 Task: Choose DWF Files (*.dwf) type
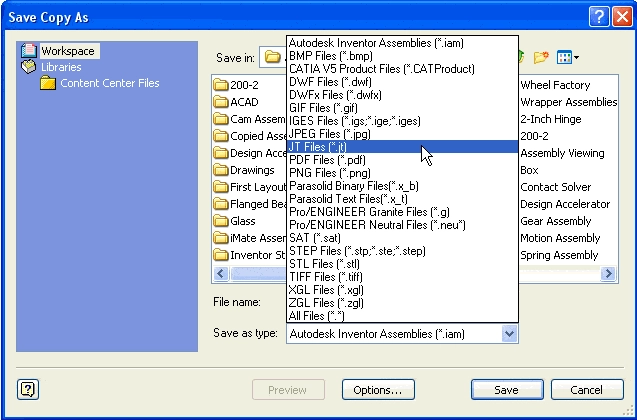click(x=402, y=82)
